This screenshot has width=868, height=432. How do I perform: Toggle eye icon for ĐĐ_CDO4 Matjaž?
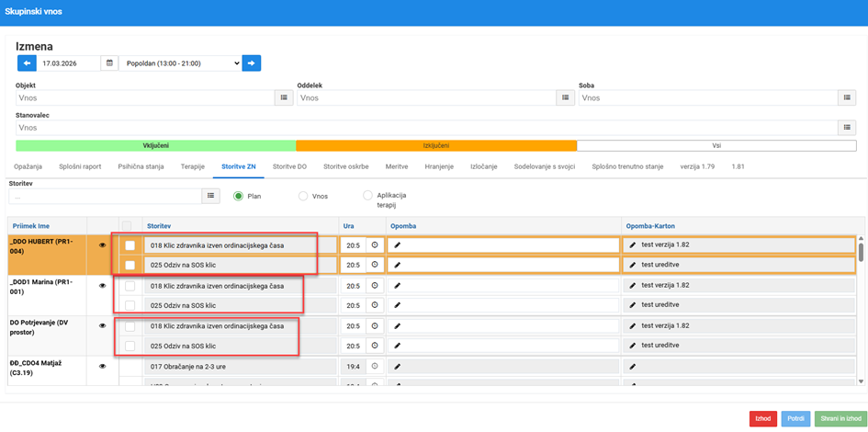click(x=102, y=366)
